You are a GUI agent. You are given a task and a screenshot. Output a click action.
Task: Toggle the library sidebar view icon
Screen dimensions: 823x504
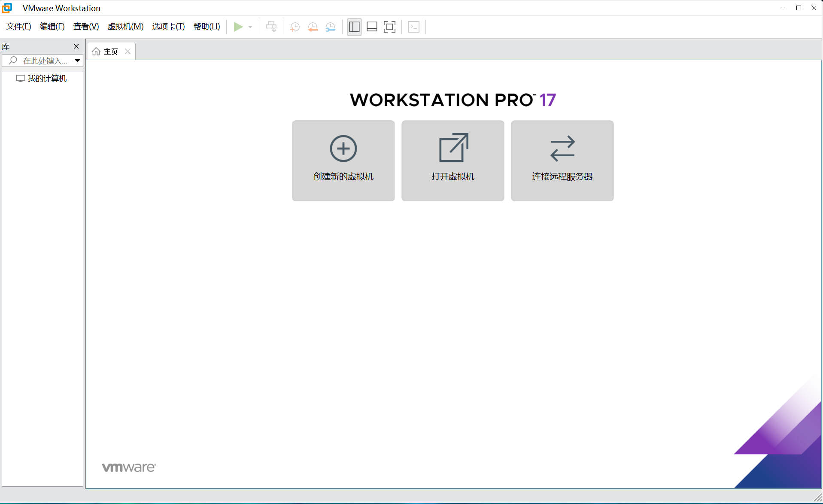tap(354, 27)
